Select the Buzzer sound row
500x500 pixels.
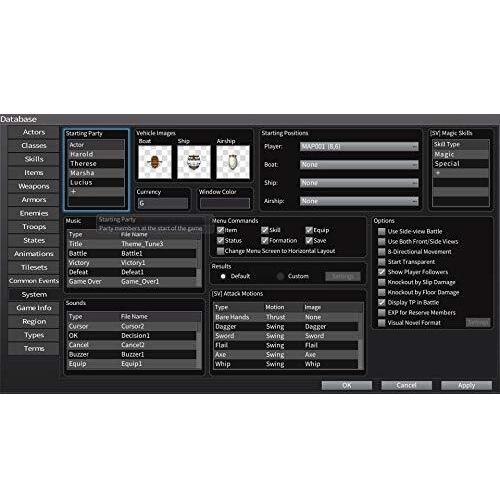click(x=132, y=354)
